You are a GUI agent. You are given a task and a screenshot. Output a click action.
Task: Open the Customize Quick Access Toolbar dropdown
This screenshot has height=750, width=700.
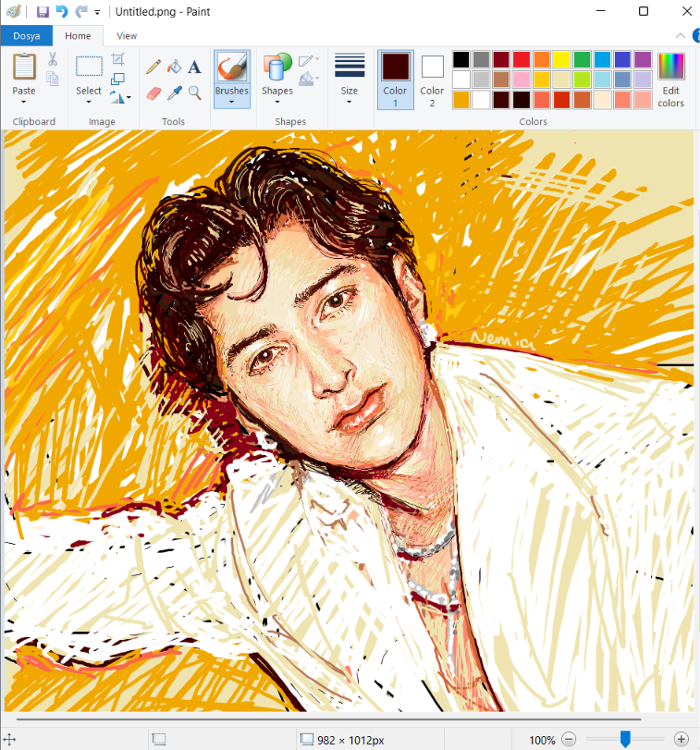[97, 12]
